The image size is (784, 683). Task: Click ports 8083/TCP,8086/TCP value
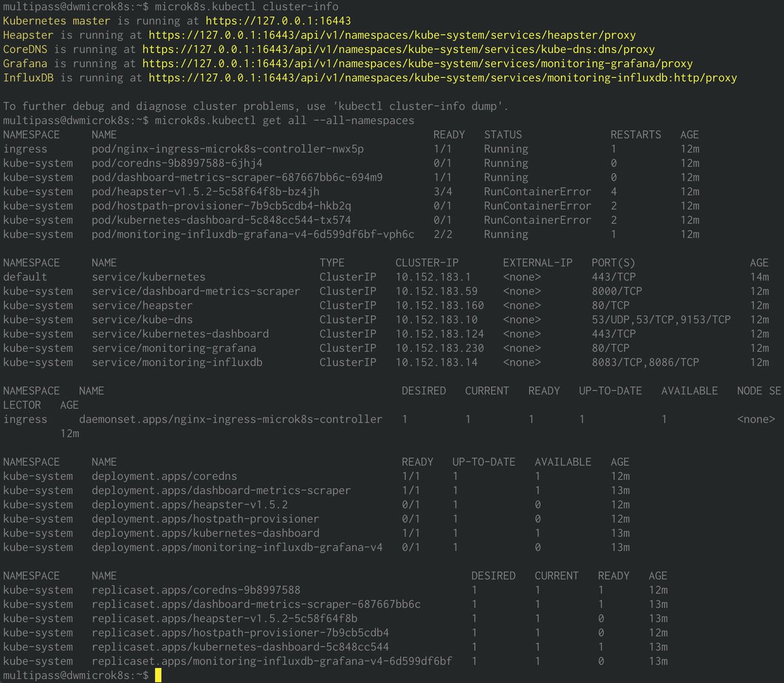click(x=645, y=362)
